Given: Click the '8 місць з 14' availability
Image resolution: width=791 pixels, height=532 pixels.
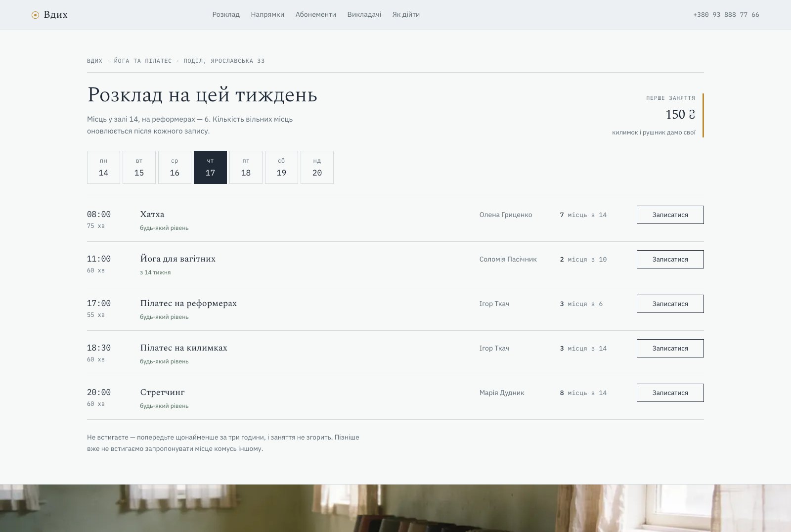Looking at the screenshot, I should pos(583,393).
